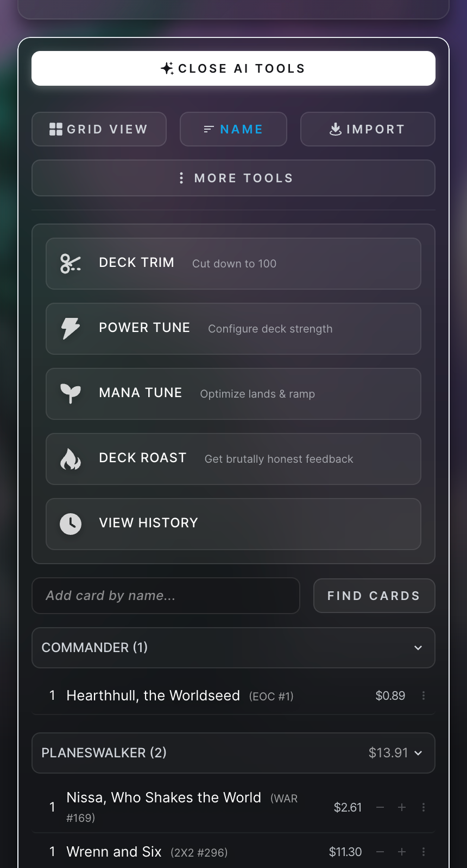Viewport: 467px width, 868px height.
Task: Increase Nissa, Who Shakes the World quantity
Action: pyautogui.click(x=402, y=807)
